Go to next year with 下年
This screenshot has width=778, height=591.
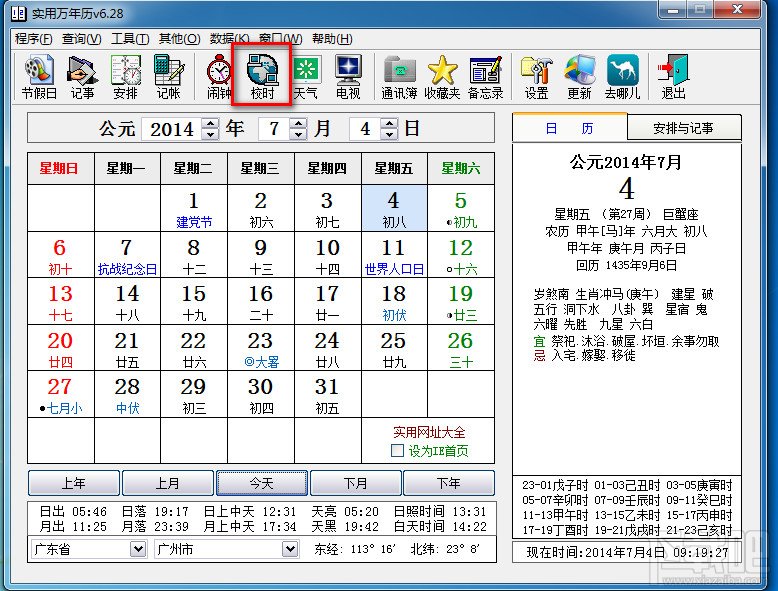click(x=449, y=483)
